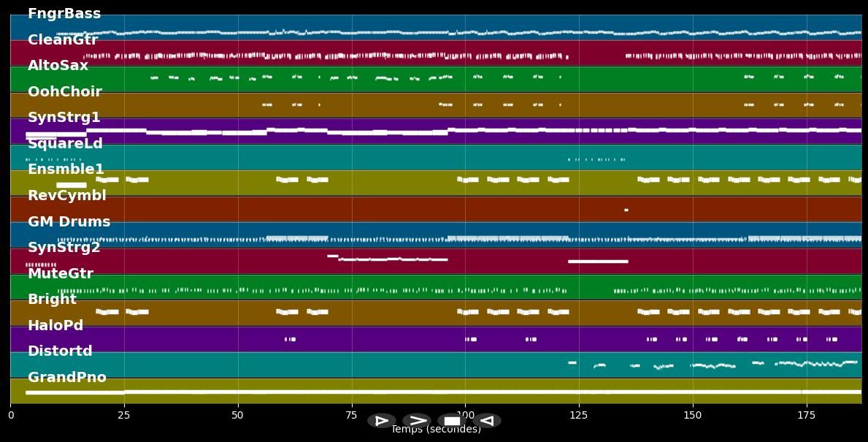Click the RevCymbl track label

pos(66,196)
